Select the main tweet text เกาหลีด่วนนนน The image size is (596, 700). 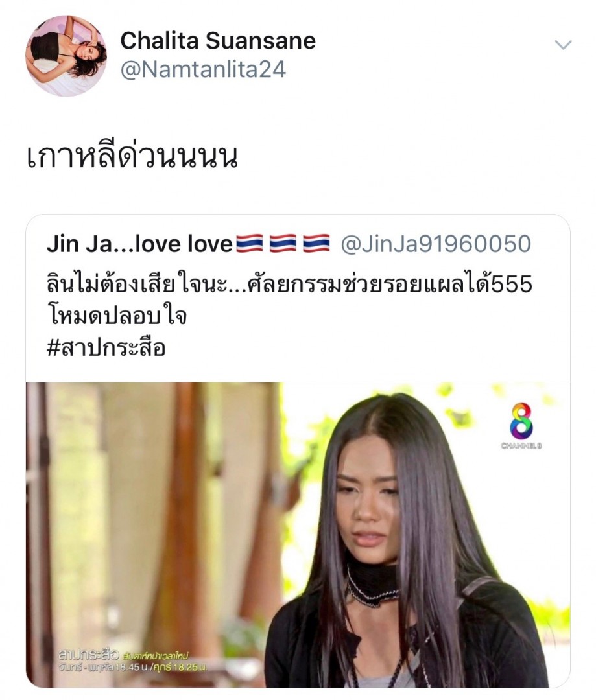tap(132, 156)
